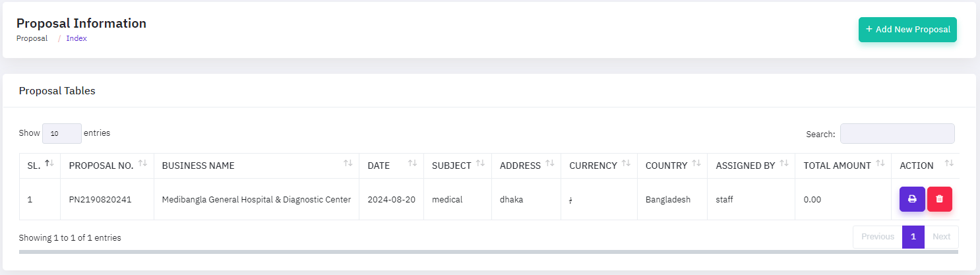The width and height of the screenshot is (980, 275).
Task: Open the Index breadcrumb link
Action: [x=77, y=38]
